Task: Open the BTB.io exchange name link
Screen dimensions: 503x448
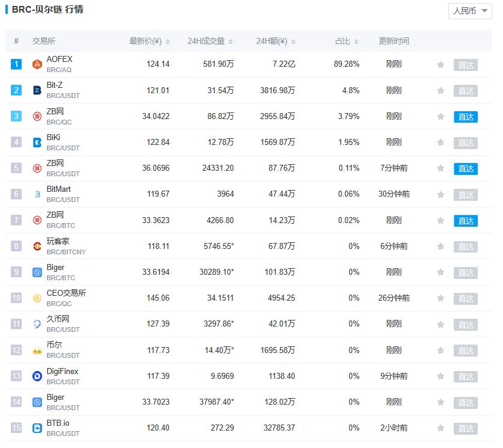Action: [58, 423]
